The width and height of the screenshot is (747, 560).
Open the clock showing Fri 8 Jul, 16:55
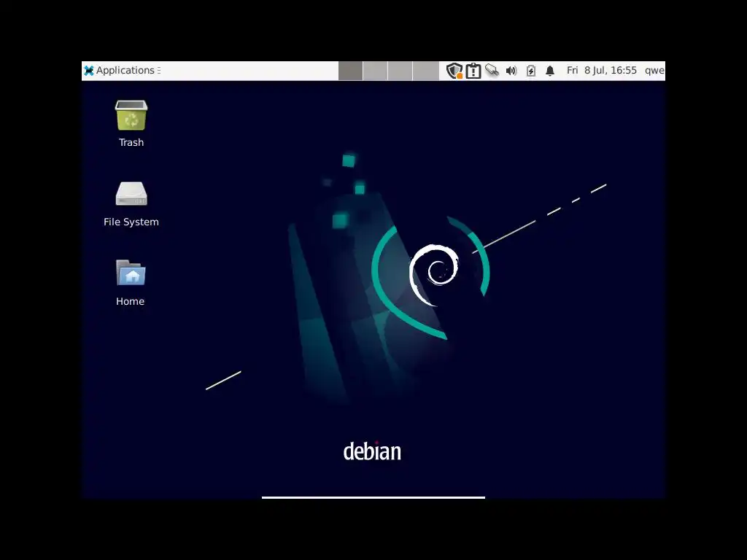(x=602, y=71)
